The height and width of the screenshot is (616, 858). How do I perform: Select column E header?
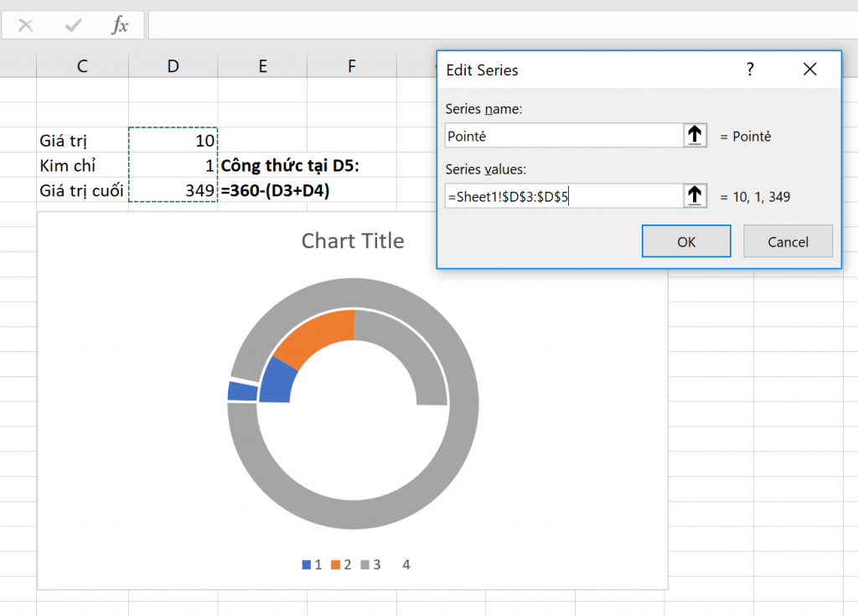(262, 66)
